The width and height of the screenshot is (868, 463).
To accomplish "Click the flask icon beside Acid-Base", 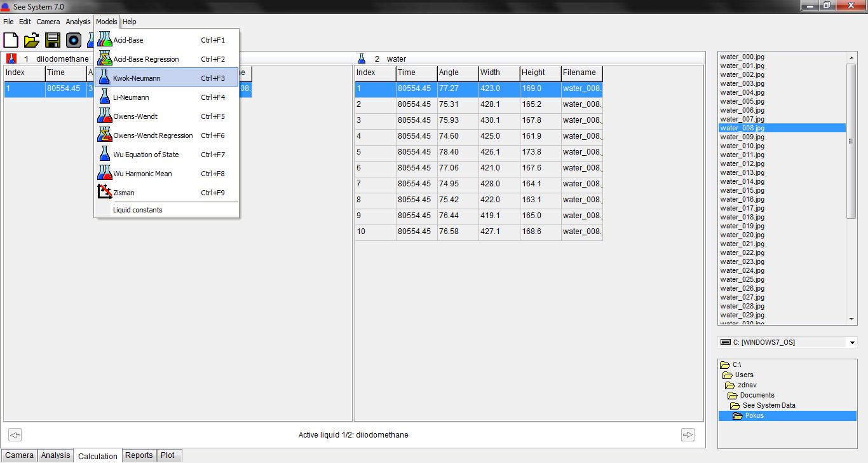I will pyautogui.click(x=104, y=40).
